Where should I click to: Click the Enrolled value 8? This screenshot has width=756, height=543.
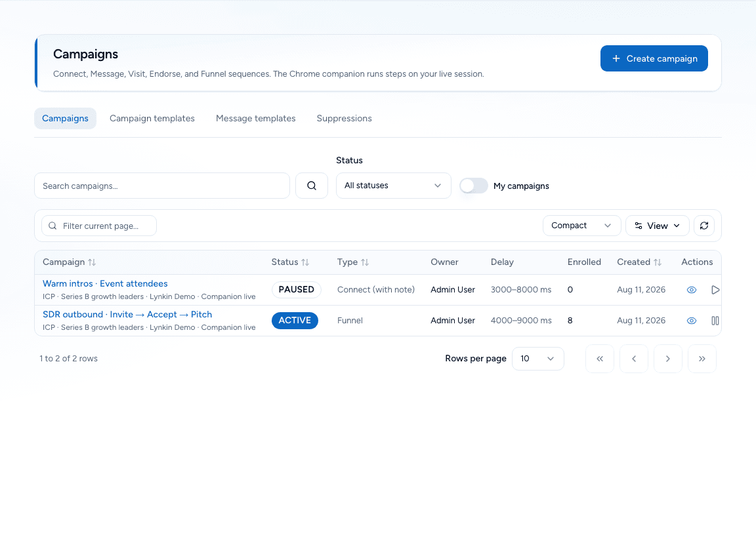click(570, 321)
